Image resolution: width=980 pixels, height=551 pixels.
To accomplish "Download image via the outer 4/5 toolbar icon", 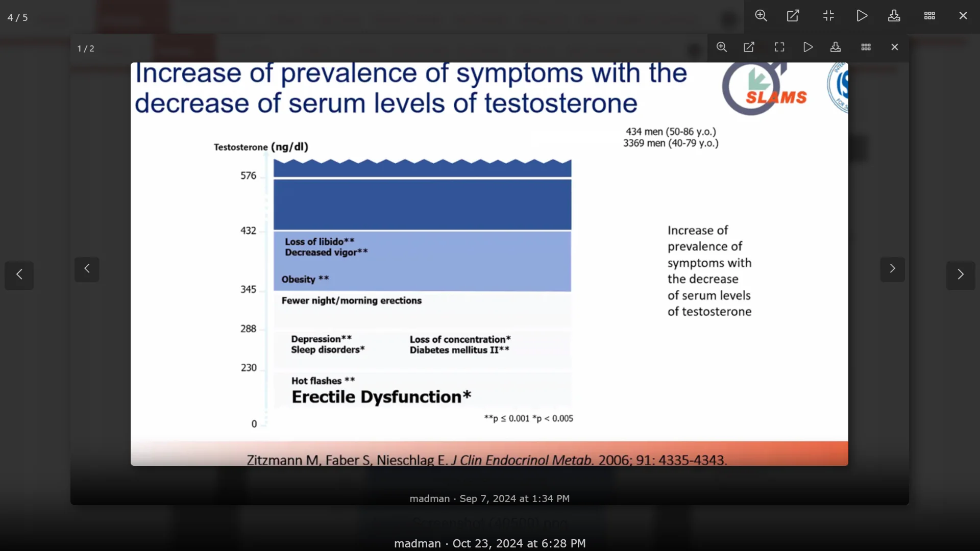I will click(894, 16).
